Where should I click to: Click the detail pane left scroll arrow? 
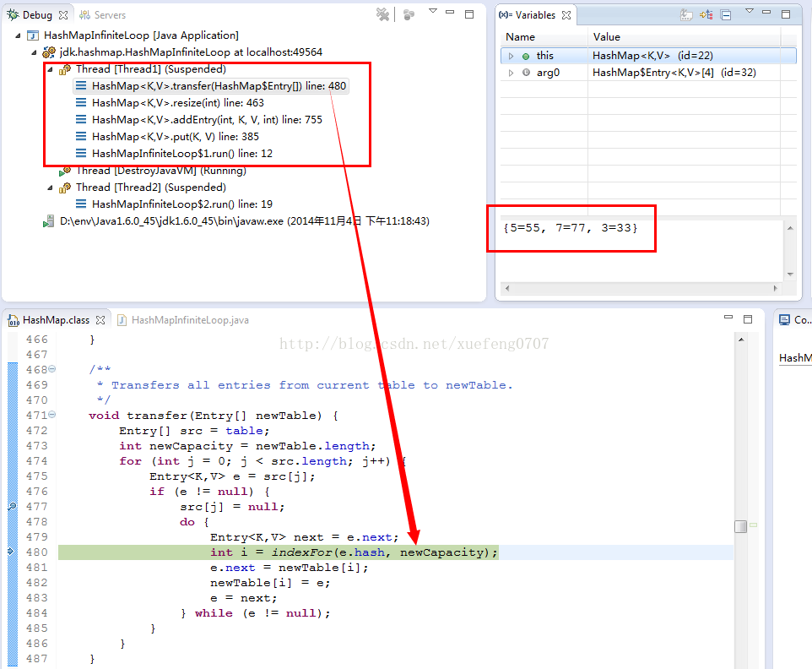tap(507, 288)
